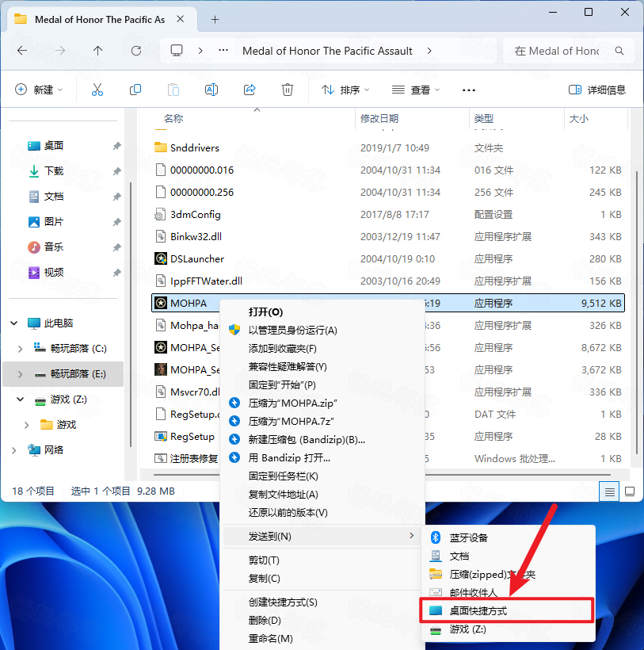Choose 兼容性疑难解答(Y)
Screen dimensions: 644x650
(323, 366)
